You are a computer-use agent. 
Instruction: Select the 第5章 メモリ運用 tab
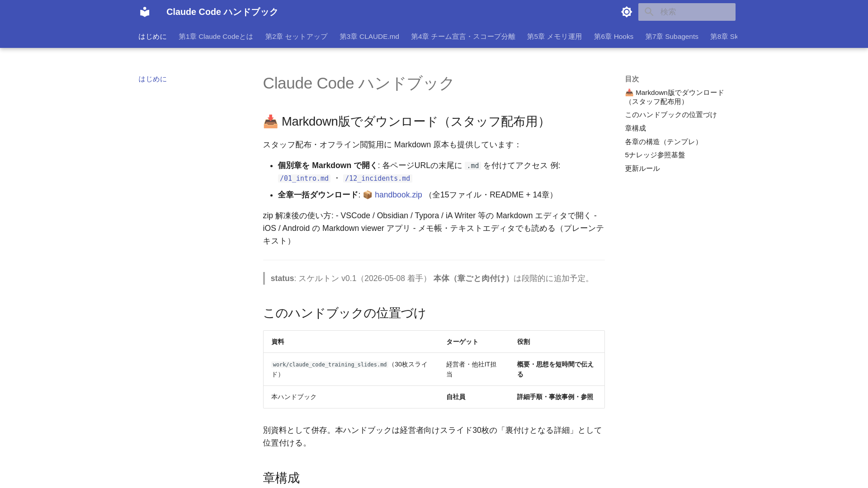(x=554, y=37)
